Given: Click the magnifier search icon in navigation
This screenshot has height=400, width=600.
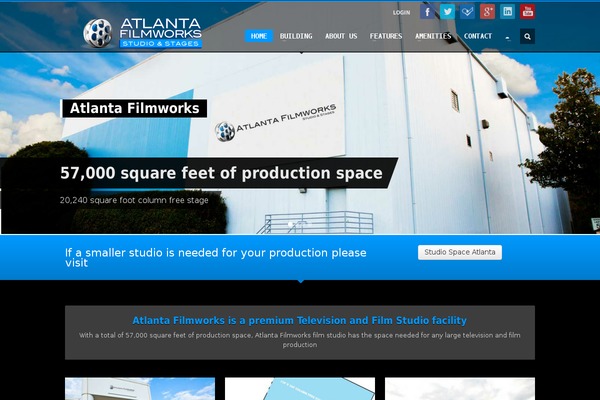Looking at the screenshot, I should (527, 36).
